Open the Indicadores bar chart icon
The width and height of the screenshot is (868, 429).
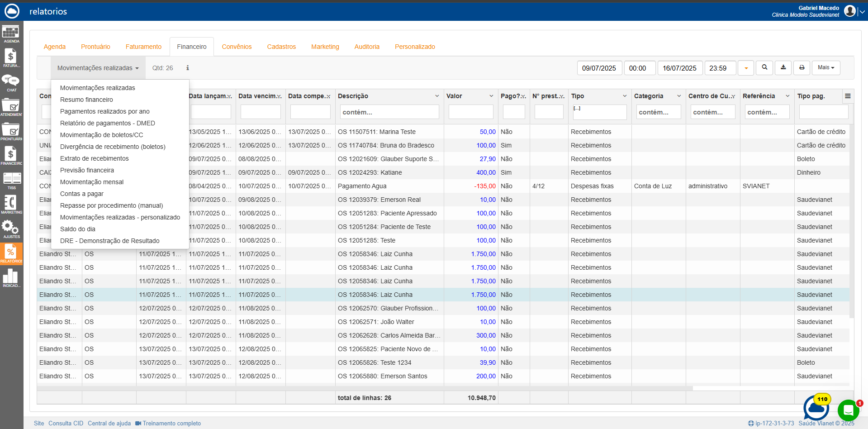pyautogui.click(x=11, y=278)
